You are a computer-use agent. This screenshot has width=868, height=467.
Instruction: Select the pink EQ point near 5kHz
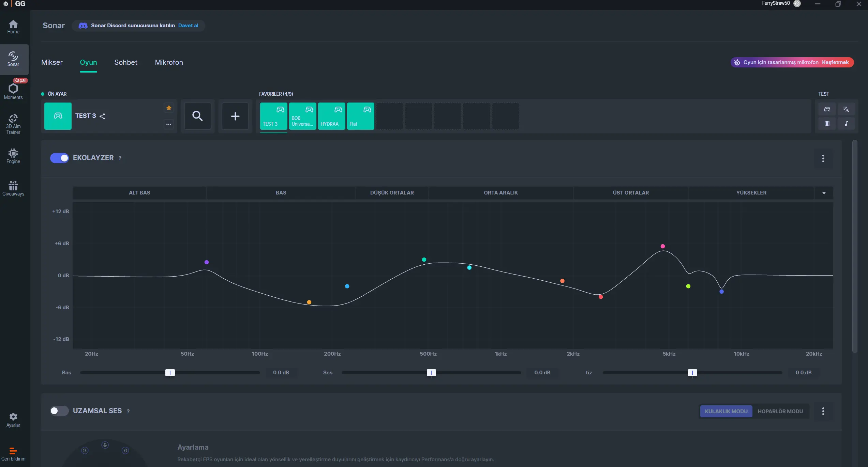click(663, 246)
